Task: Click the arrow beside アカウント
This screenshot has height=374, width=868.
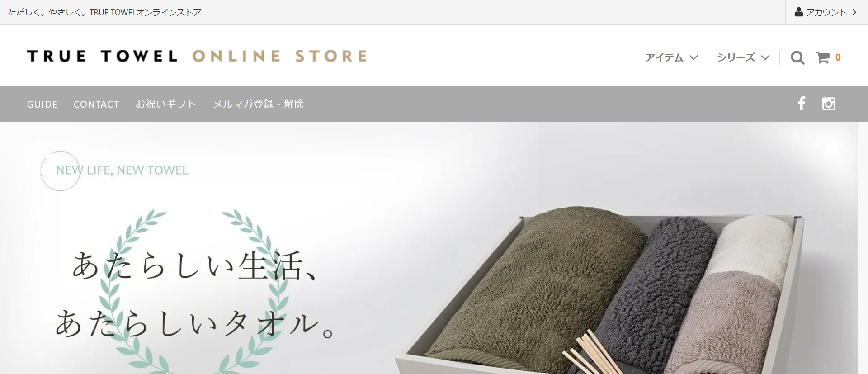Action: (x=854, y=12)
